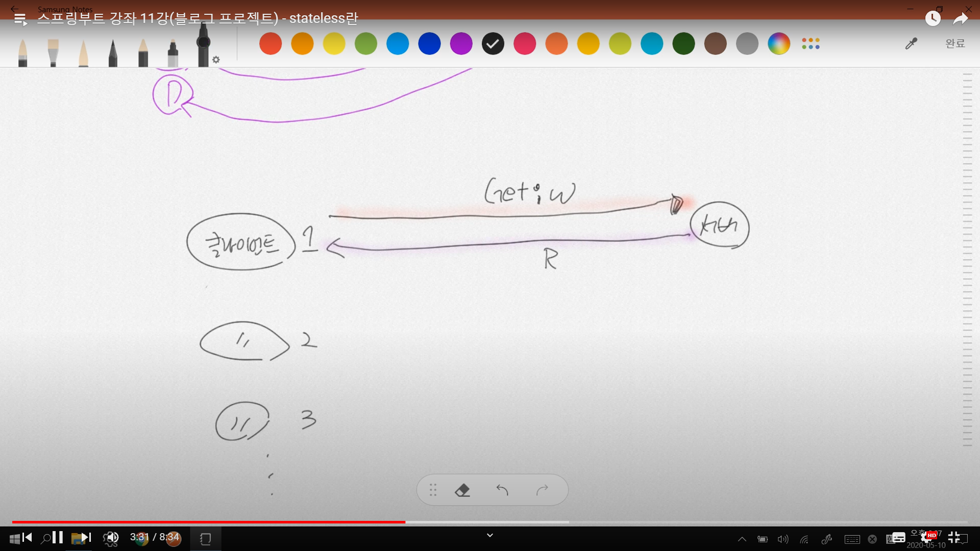
Task: Choose the purple color swatch
Action: (x=461, y=43)
